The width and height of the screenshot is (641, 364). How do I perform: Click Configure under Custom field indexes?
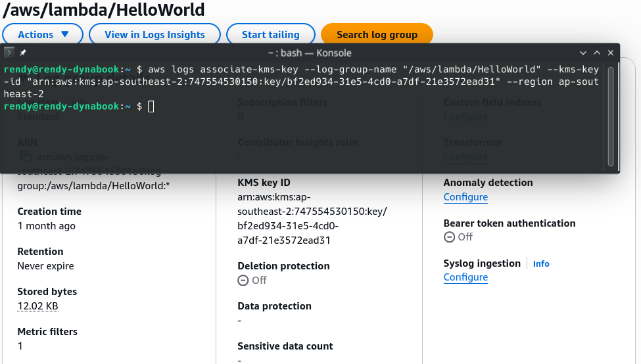(x=465, y=117)
